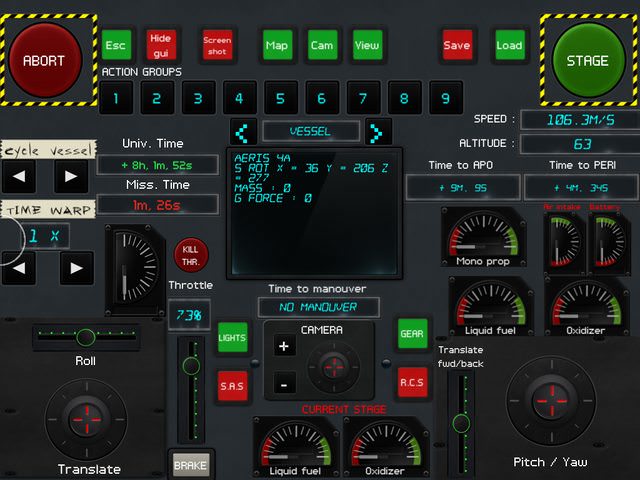This screenshot has height=480, width=640.
Task: Switch camera with Cam button
Action: click(x=322, y=45)
